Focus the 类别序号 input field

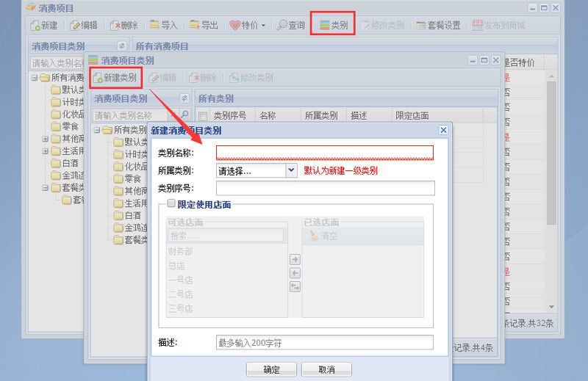(326, 188)
